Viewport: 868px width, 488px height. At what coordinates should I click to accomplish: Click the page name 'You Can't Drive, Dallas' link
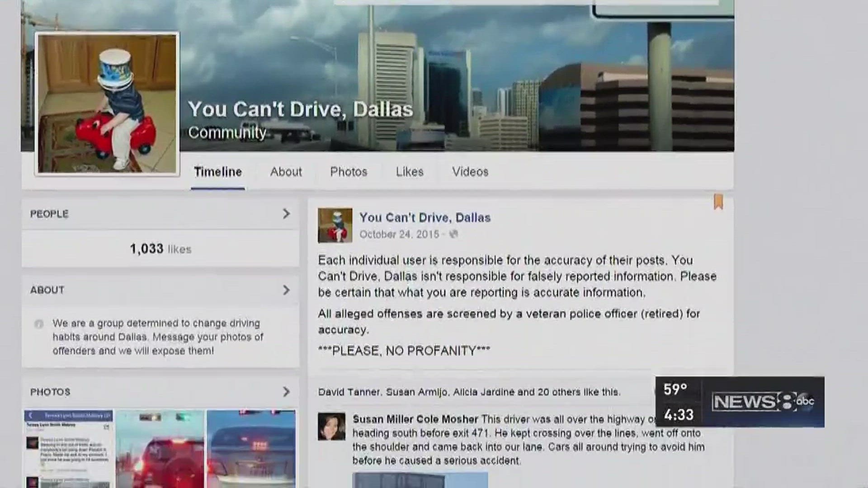(x=424, y=217)
